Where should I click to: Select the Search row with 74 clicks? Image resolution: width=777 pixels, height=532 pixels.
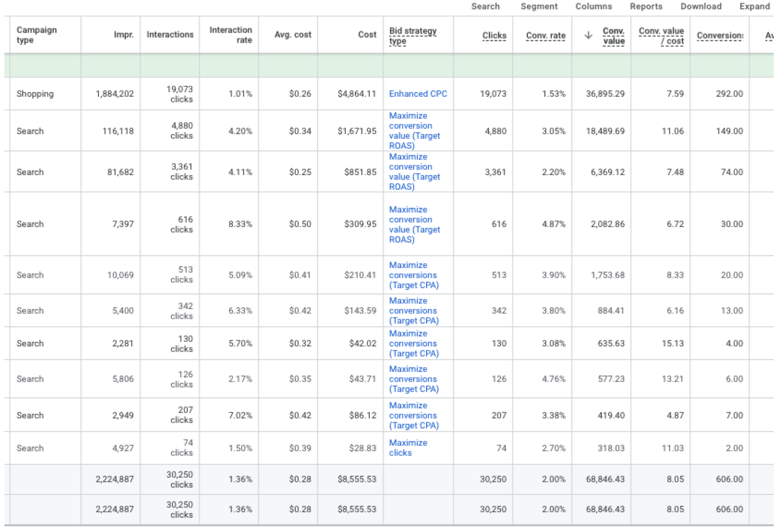click(x=30, y=448)
